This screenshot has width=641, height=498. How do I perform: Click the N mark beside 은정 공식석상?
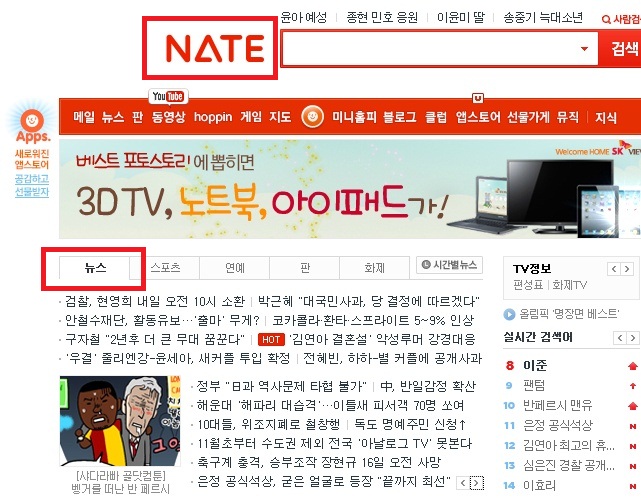[x=633, y=426]
